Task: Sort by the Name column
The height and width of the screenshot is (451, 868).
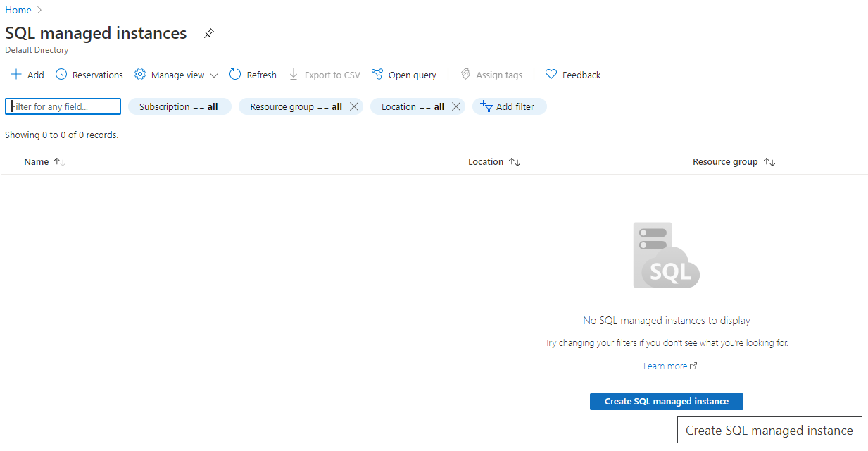Action: pos(44,162)
